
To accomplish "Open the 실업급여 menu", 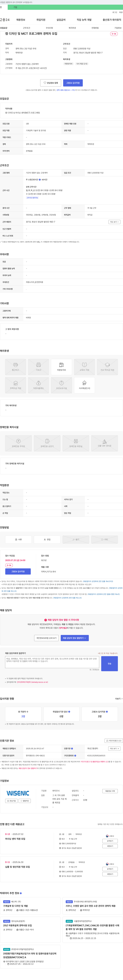I will coord(61,20).
